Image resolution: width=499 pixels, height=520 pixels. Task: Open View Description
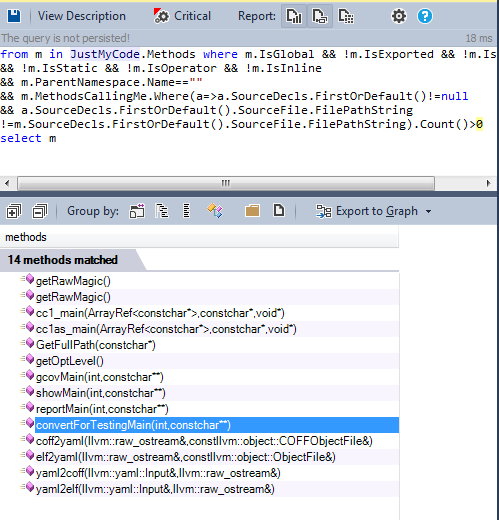click(x=82, y=16)
